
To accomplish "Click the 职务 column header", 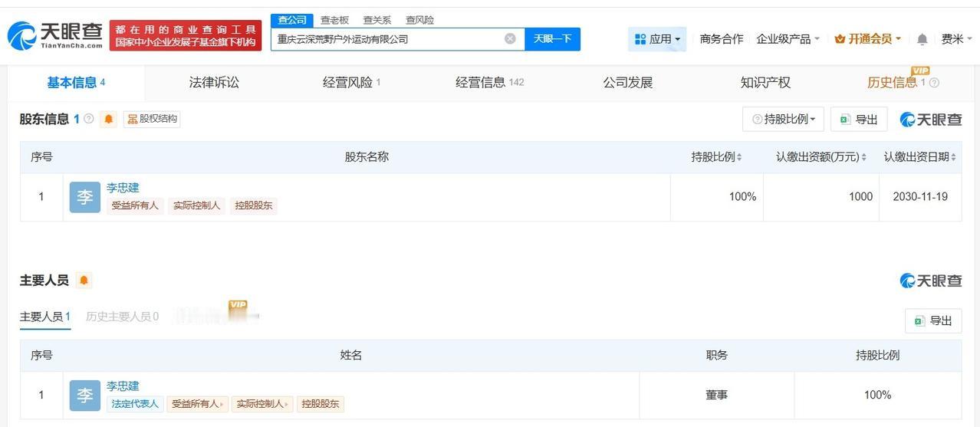I will (717, 356).
